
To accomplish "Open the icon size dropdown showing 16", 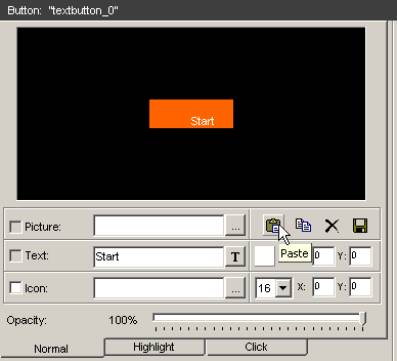I will (283, 288).
